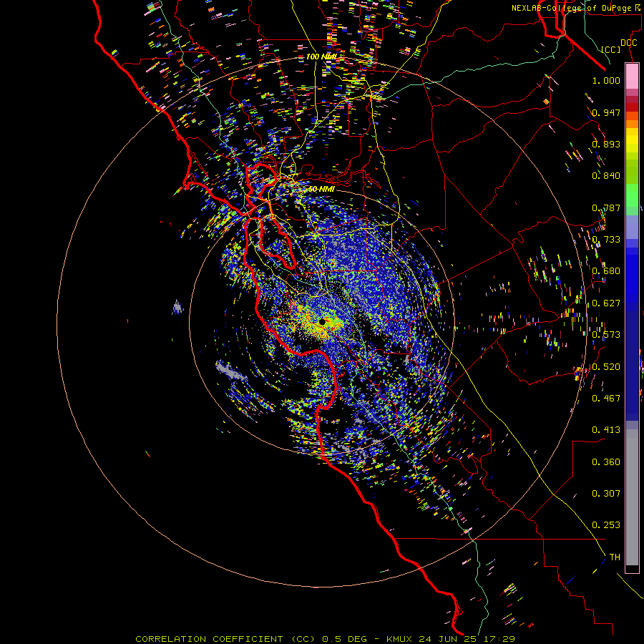This screenshot has height=644, width=644.
Task: Select the 0.733 scale value
Action: [606, 240]
